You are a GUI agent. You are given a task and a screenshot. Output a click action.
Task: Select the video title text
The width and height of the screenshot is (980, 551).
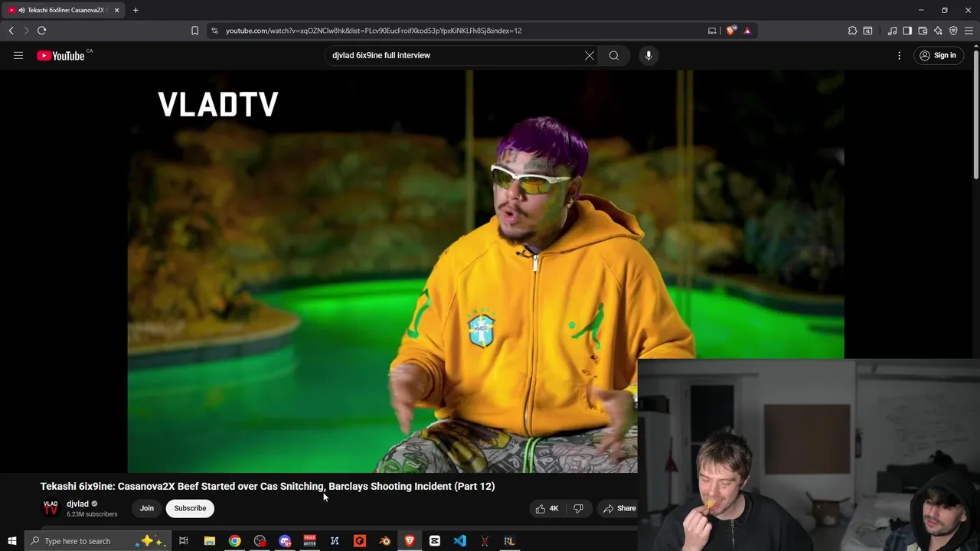pyautogui.click(x=267, y=486)
